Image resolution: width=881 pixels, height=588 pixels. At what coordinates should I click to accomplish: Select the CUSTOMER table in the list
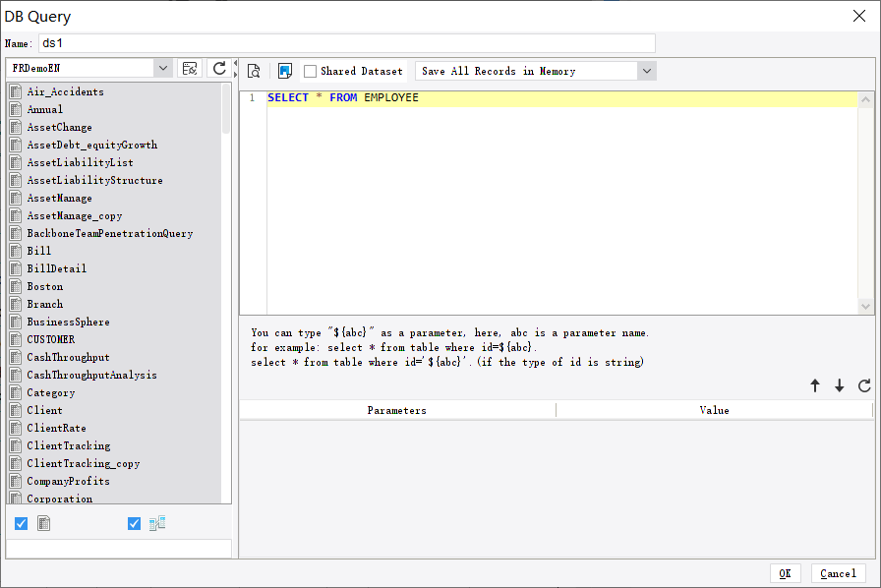(52, 339)
